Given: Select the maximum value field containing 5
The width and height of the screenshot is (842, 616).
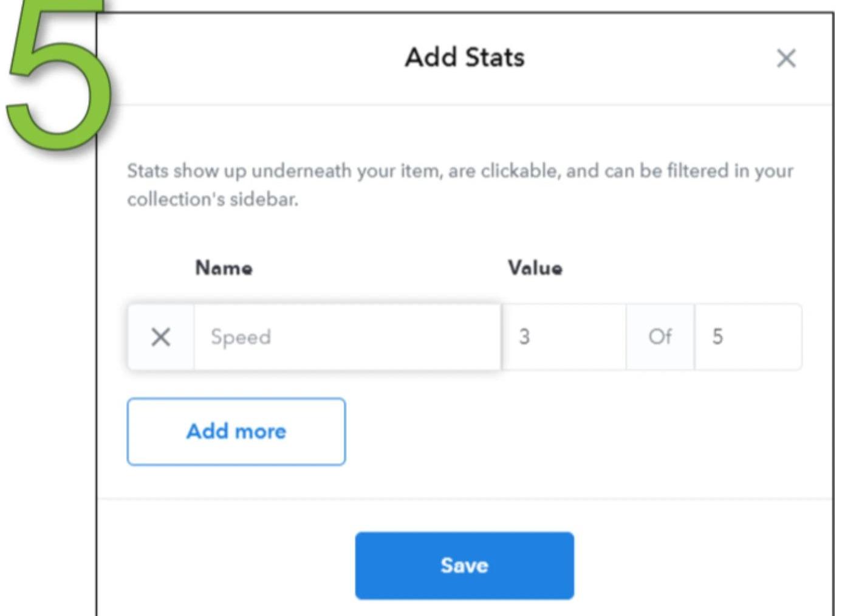Looking at the screenshot, I should (x=748, y=337).
